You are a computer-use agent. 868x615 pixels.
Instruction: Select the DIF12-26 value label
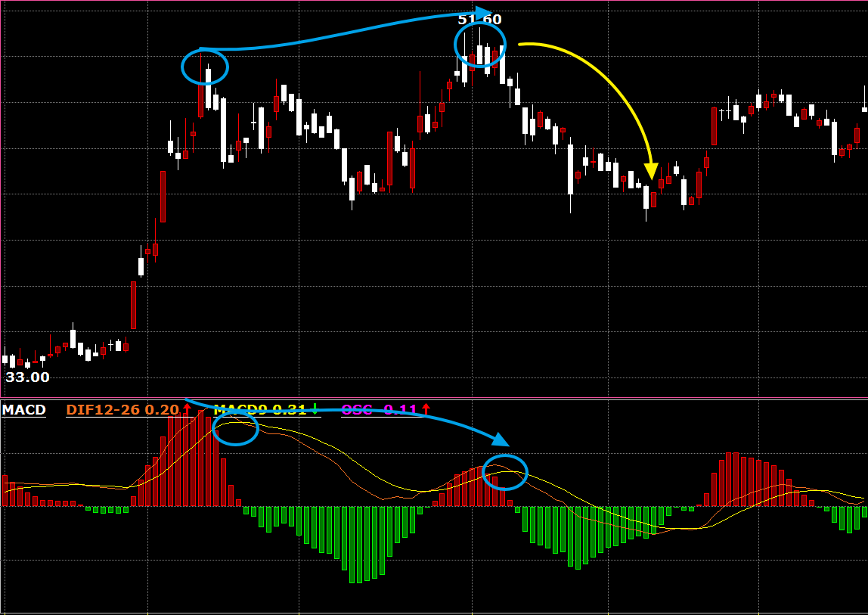pos(122,410)
